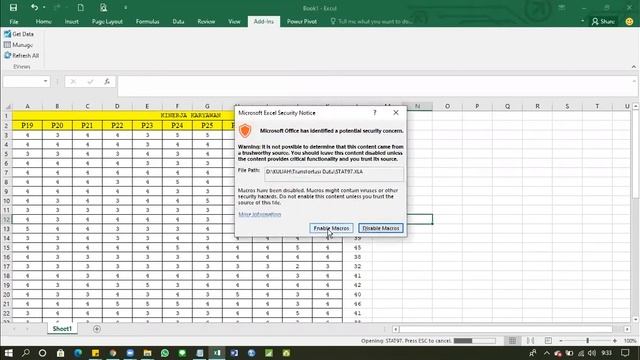Click the zoom slider handle

[588, 340]
